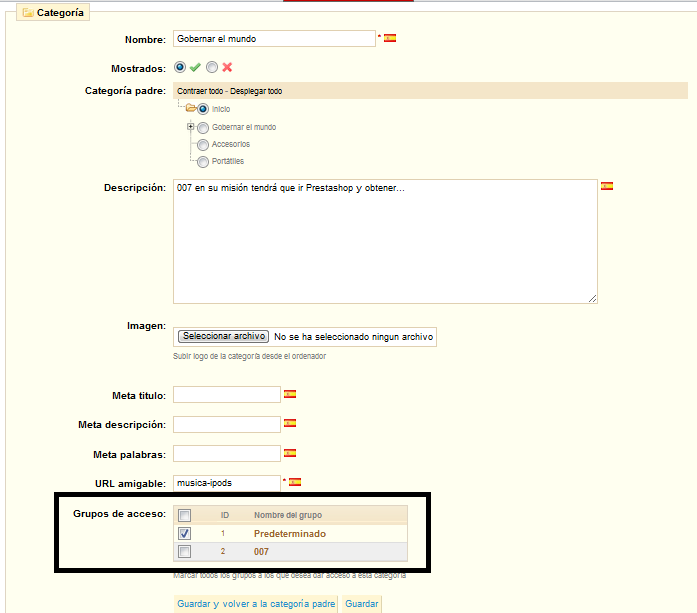The width and height of the screenshot is (697, 613).
Task: Toggle the select-all groups header checkbox
Action: [x=184, y=515]
